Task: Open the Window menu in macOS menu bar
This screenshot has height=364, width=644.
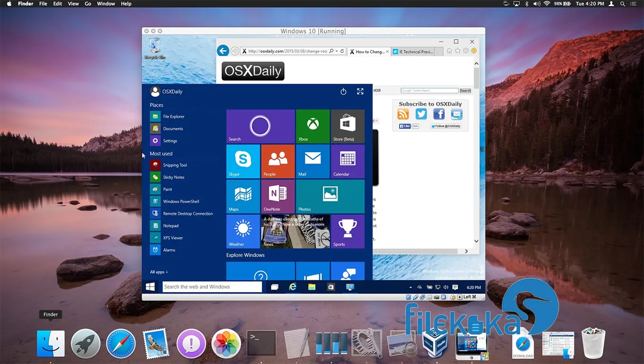Action: click(106, 4)
